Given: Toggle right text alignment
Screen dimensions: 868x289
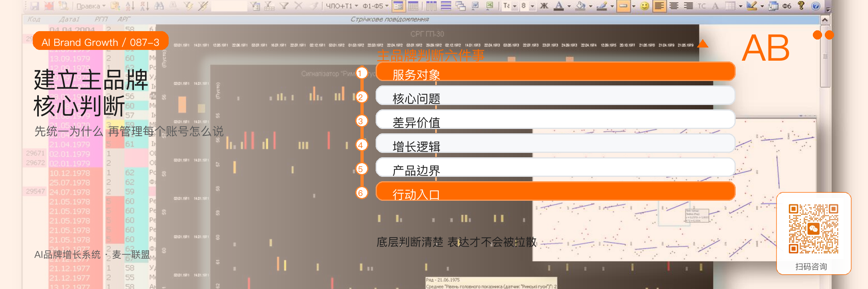Looking at the screenshot, I should coord(688,6).
